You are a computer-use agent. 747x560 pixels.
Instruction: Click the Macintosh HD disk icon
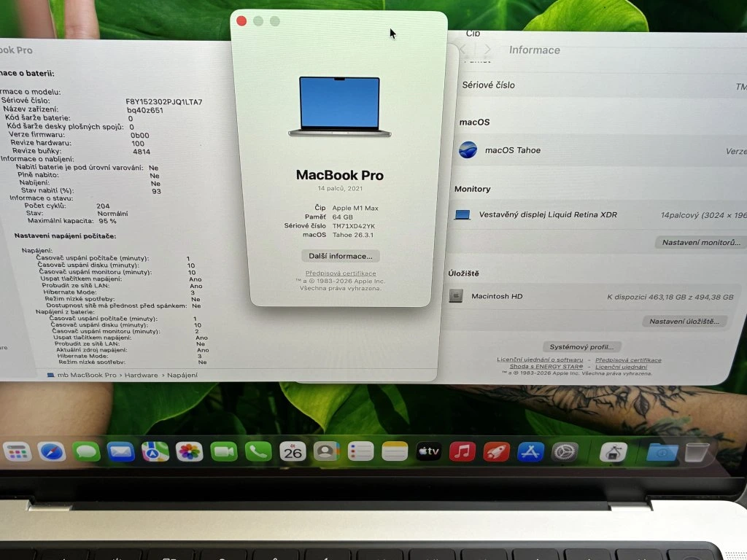coord(456,296)
